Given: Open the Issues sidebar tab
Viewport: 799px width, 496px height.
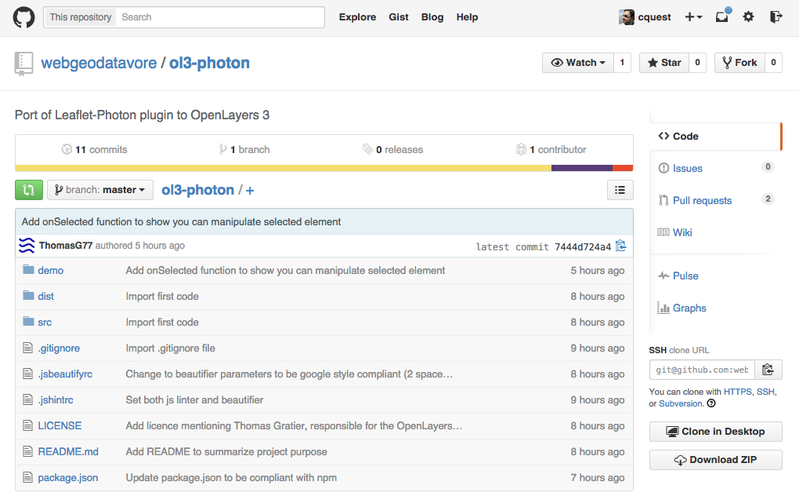Looking at the screenshot, I should (715, 168).
